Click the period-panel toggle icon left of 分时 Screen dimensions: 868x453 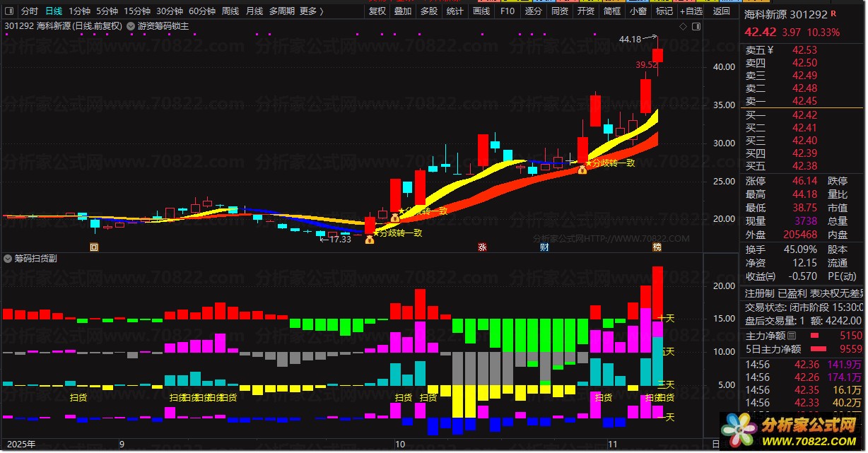click(9, 11)
